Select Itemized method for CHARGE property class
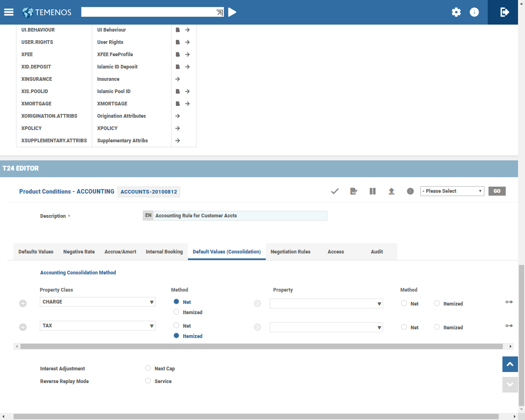 pyautogui.click(x=176, y=312)
